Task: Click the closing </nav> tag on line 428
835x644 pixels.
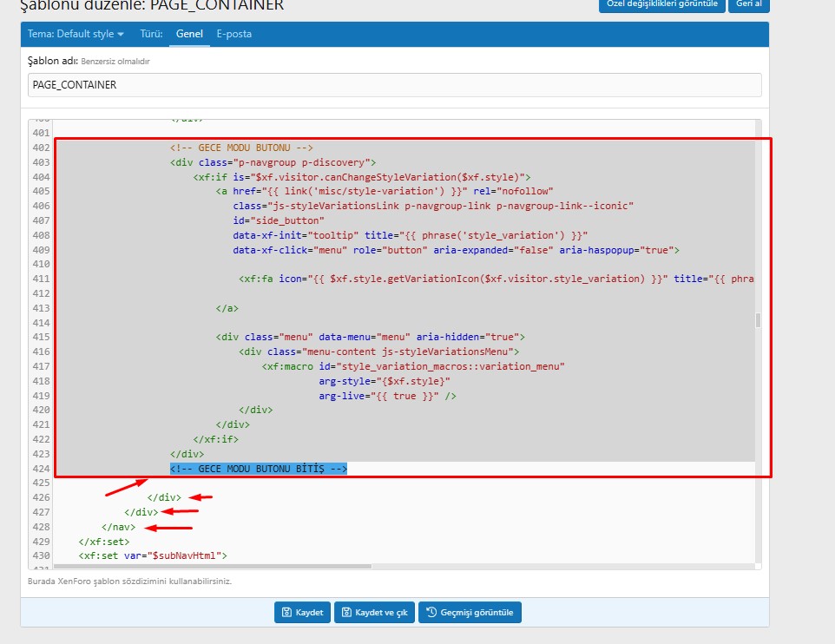Action: coord(118,527)
